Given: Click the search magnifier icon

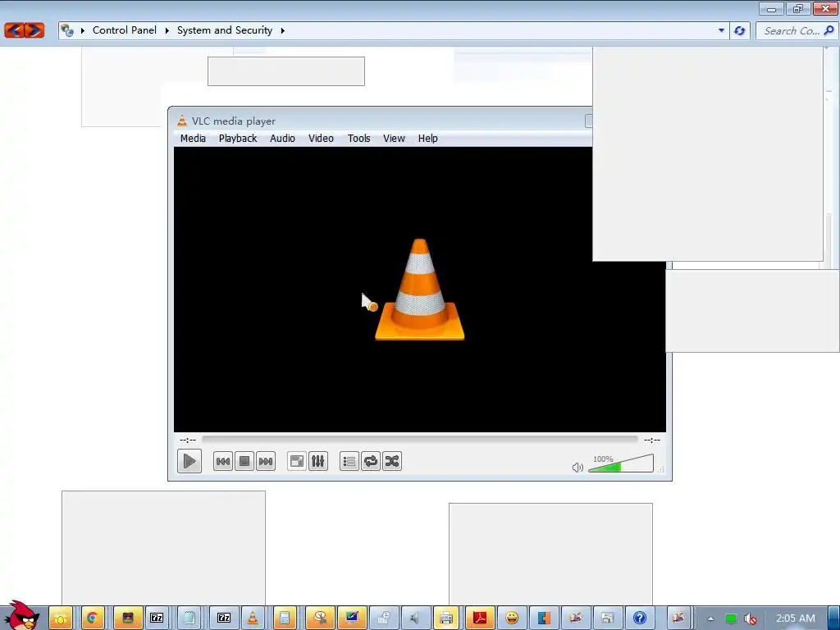Looking at the screenshot, I should tap(829, 30).
